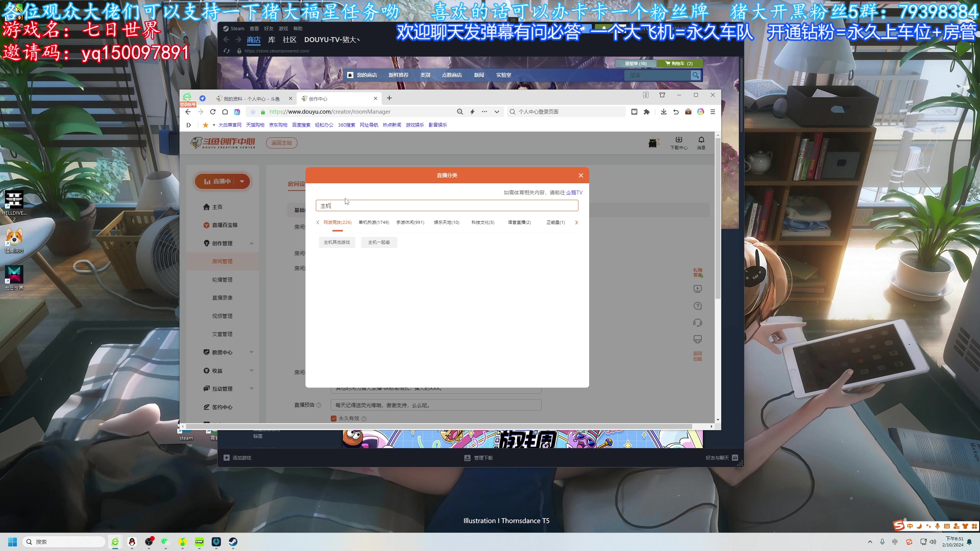The width and height of the screenshot is (980, 551).
Task: Click the 返回主站 button
Action: tap(282, 143)
